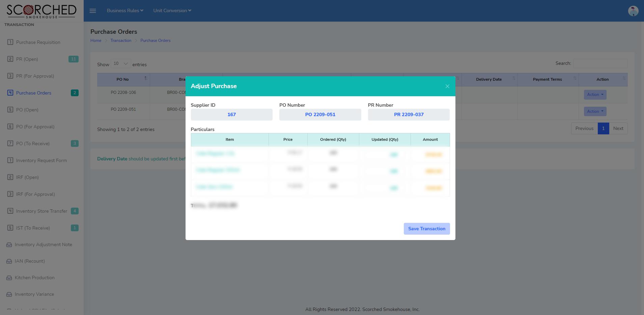The image size is (644, 315).
Task: Select Purchase Orders sidebar item
Action: pyautogui.click(x=34, y=93)
